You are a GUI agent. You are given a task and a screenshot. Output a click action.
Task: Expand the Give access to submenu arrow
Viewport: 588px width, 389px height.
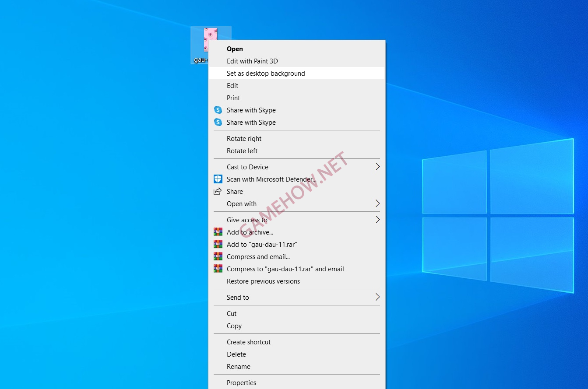tap(377, 220)
